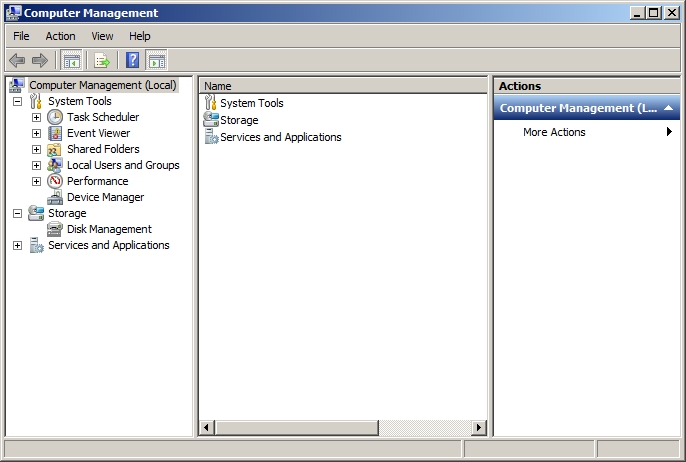Viewport: 686px width, 462px height.
Task: Click the System Tools wrench icon in tree
Action: (35, 101)
